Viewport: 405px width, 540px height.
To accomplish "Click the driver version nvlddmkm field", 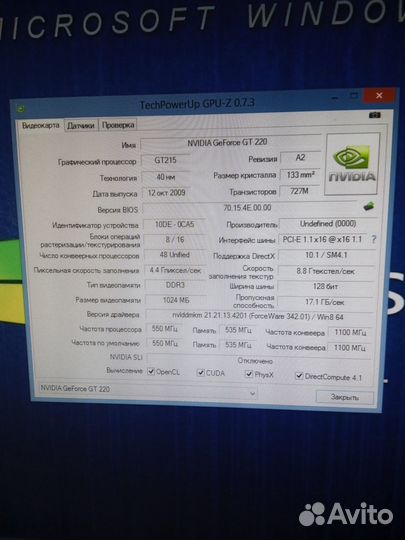I will pos(259,315).
